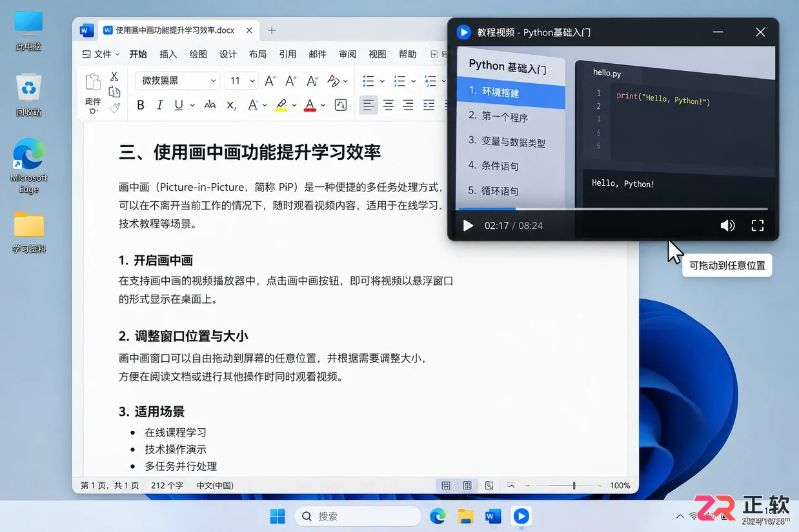Open a new document tab with plus

(x=272, y=30)
